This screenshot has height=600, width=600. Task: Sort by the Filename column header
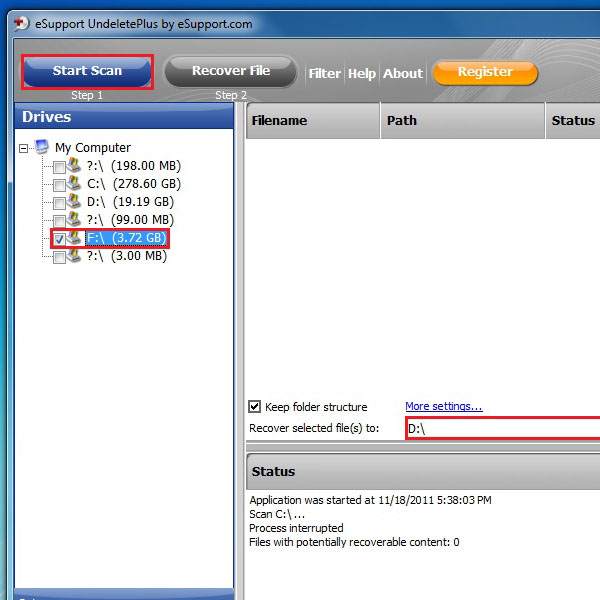313,121
